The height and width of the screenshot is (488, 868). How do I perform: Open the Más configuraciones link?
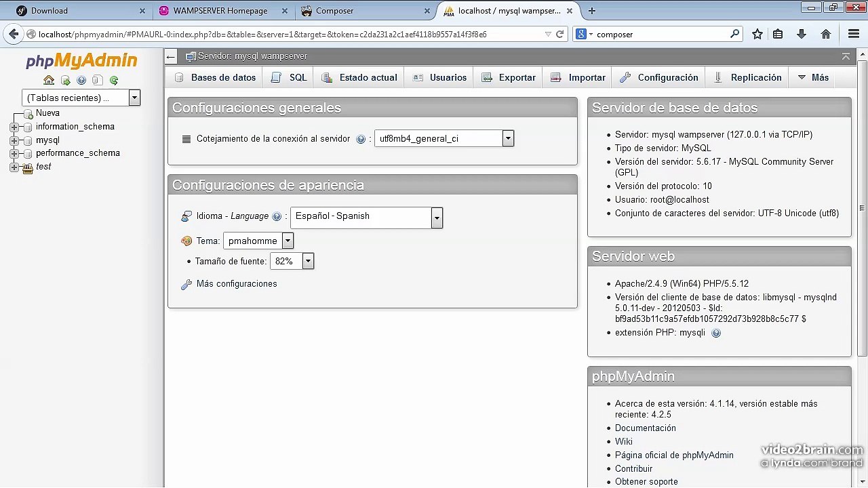coord(237,284)
